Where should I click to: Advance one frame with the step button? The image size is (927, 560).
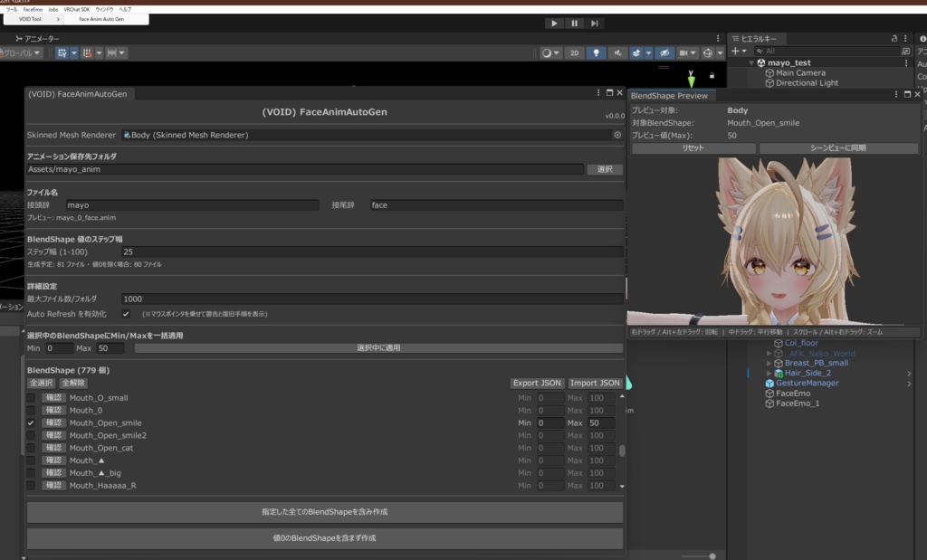594,23
